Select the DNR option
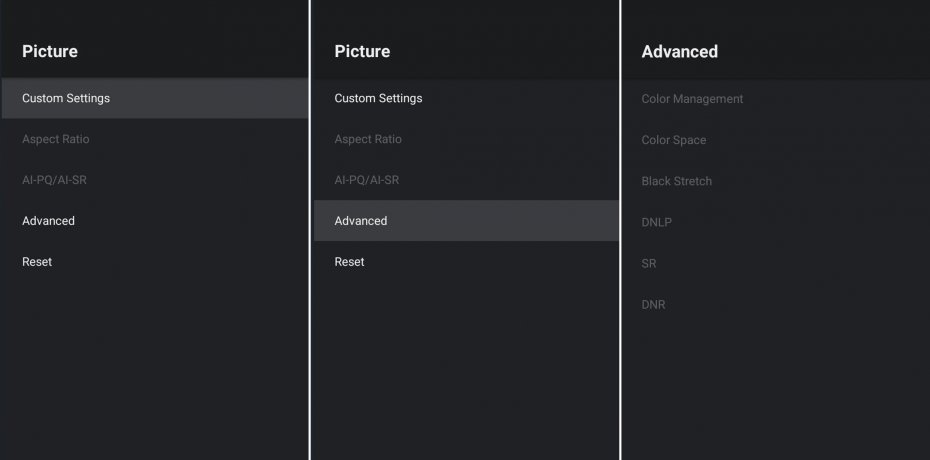The width and height of the screenshot is (930, 460). pyautogui.click(x=653, y=304)
